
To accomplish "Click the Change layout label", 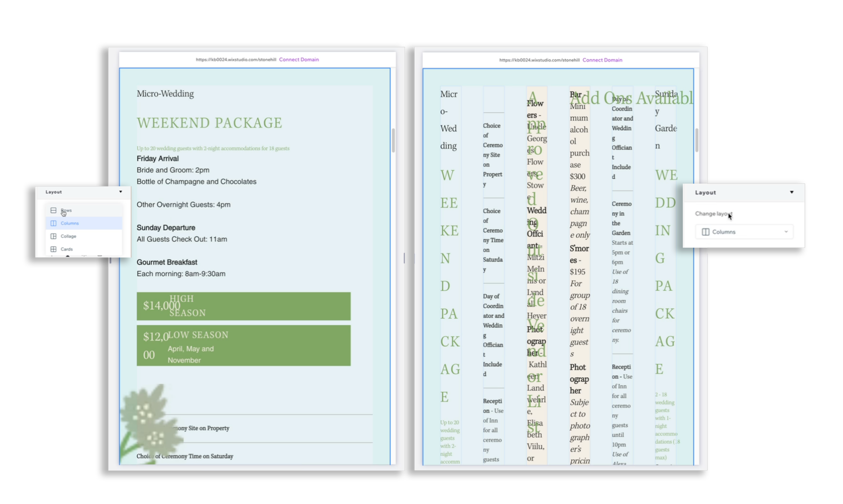I will click(714, 214).
